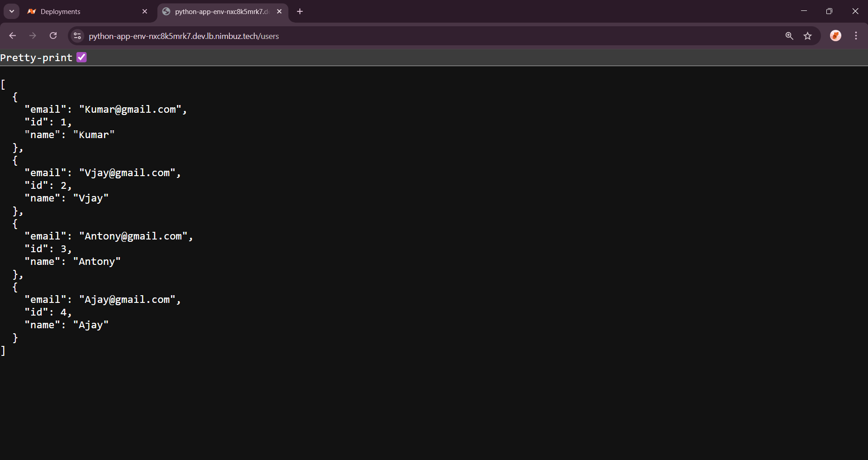The height and width of the screenshot is (460, 868).
Task: Open the three-dot browser menu
Action: 856,36
